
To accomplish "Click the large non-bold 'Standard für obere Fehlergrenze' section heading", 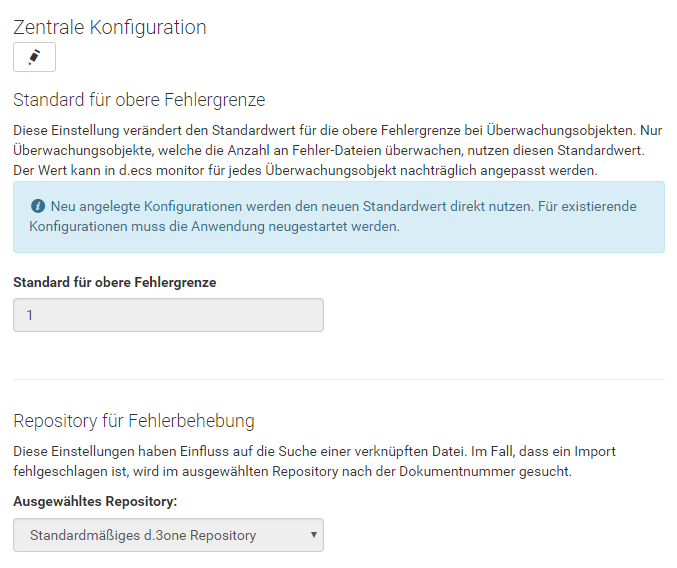I will point(139,100).
